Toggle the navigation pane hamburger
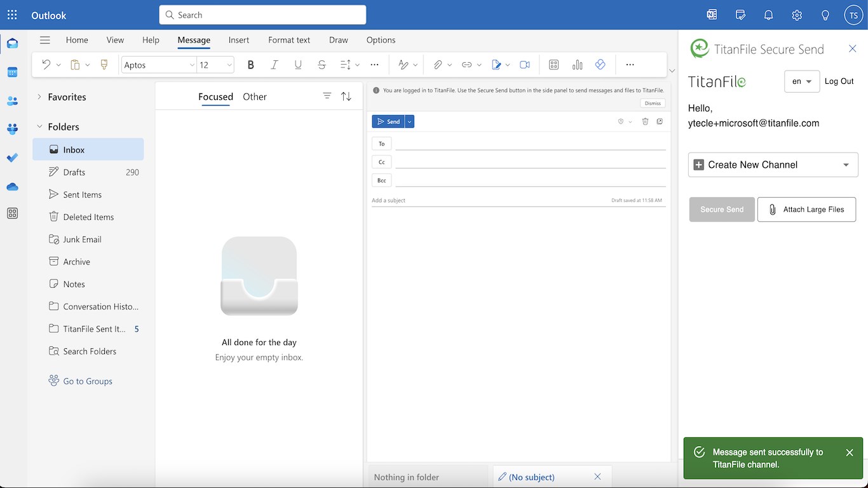 44,40
